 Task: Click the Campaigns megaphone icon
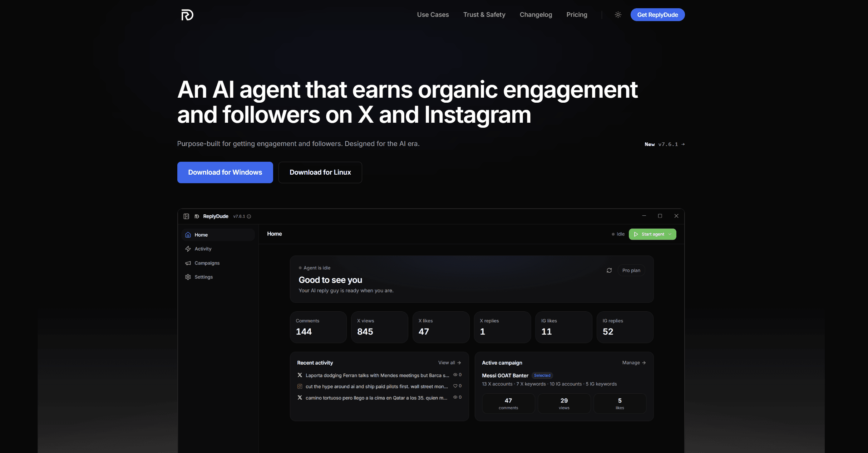coord(188,263)
